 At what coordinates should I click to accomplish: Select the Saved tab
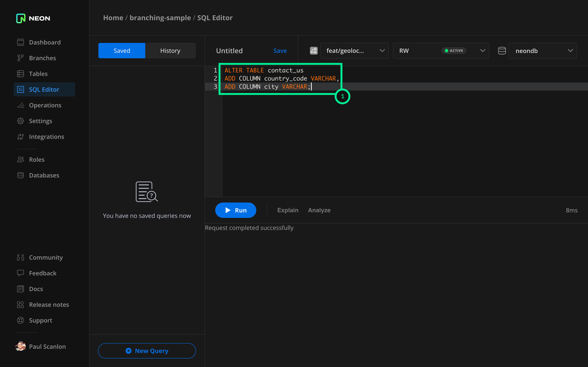tap(122, 51)
